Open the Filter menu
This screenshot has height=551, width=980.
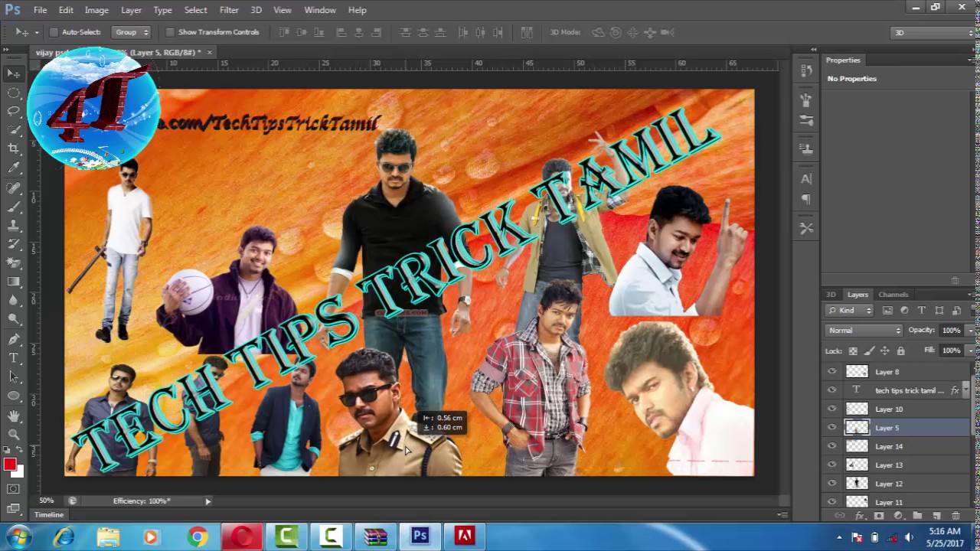[x=229, y=10]
